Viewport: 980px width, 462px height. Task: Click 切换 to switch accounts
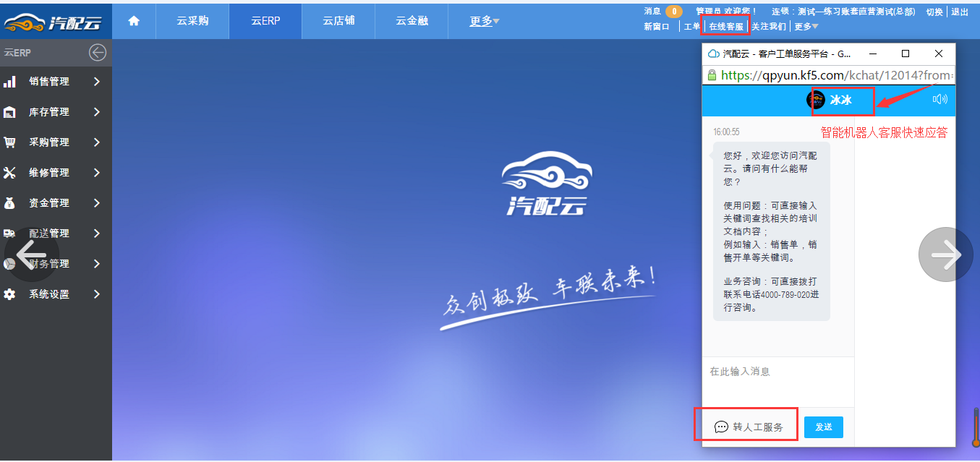tap(934, 12)
